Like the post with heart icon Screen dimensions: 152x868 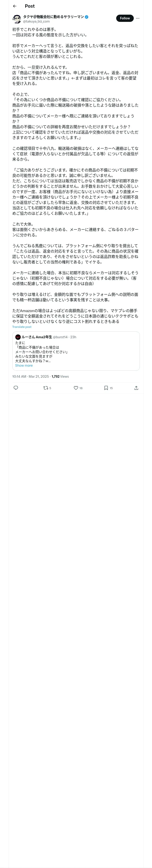tap(76, 388)
